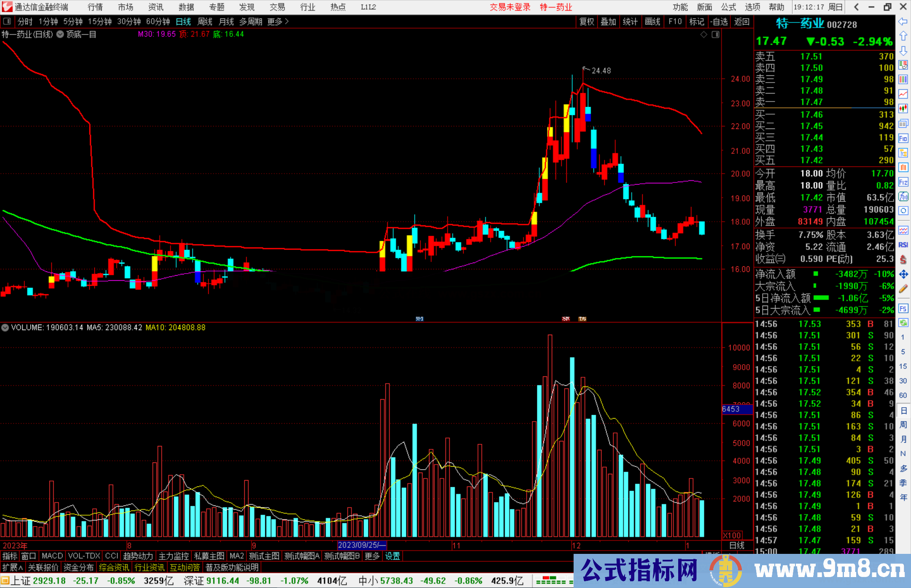Image resolution: width=911 pixels, height=588 pixels.
Task: Click the 返回 button
Action: point(742,21)
